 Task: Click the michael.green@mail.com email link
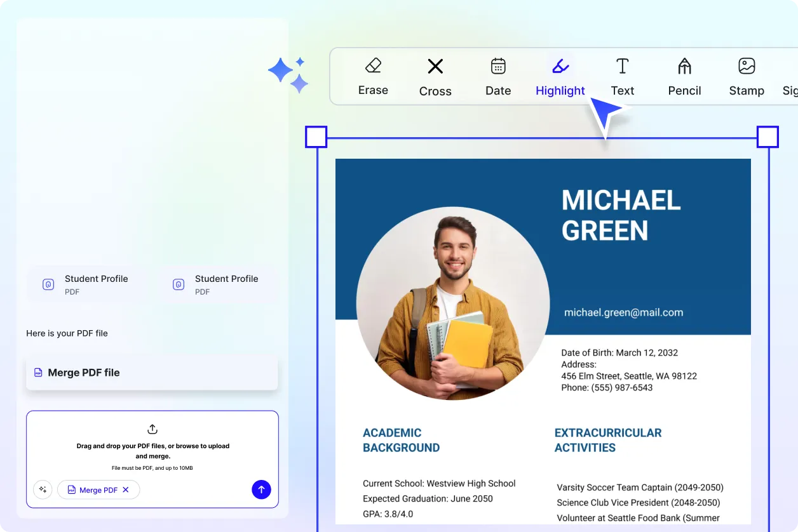[623, 312]
